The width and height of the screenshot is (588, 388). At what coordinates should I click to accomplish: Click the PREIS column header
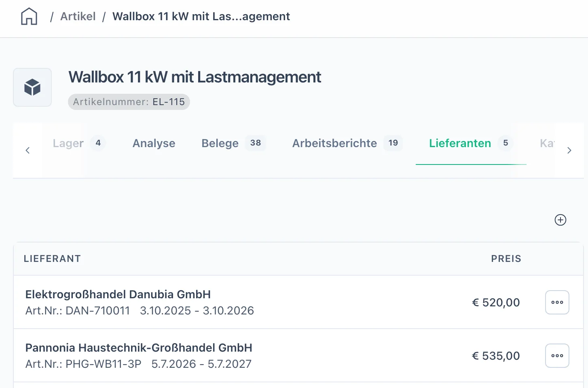click(x=506, y=259)
